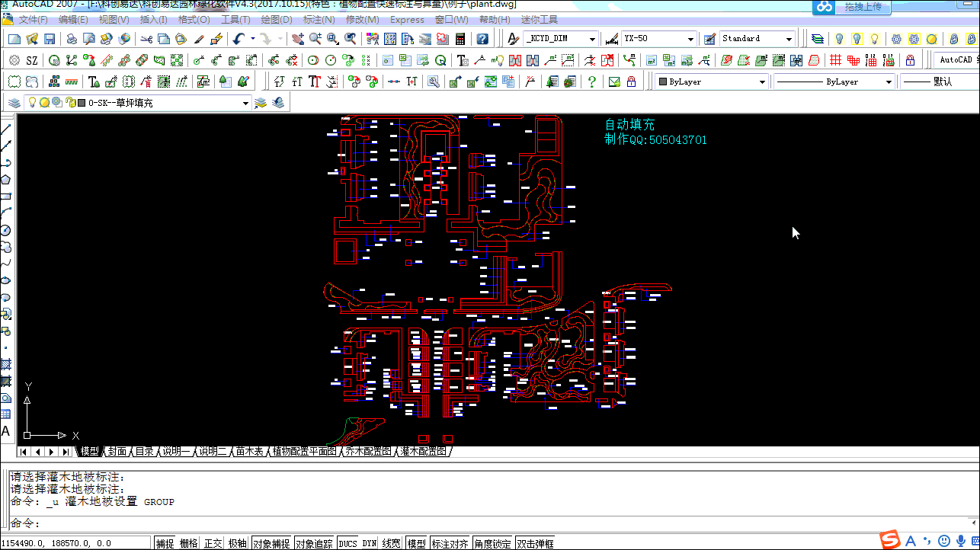Image resolution: width=980 pixels, height=550 pixels.
Task: Click the Undo arrow icon
Action: pyautogui.click(x=239, y=39)
